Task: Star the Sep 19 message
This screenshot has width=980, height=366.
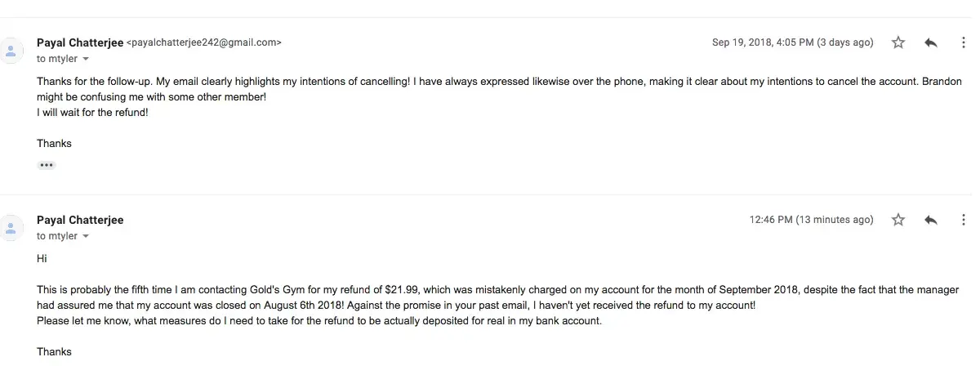Action: point(898,42)
